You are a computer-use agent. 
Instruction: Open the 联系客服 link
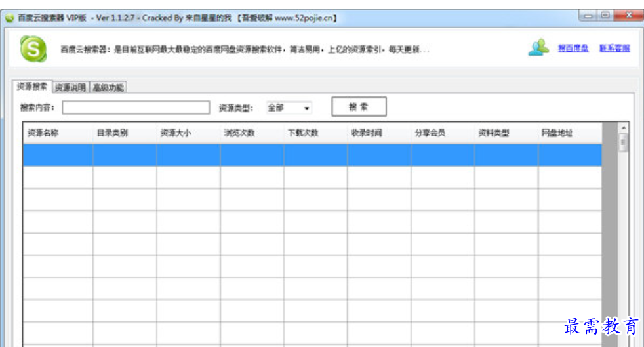(x=614, y=48)
